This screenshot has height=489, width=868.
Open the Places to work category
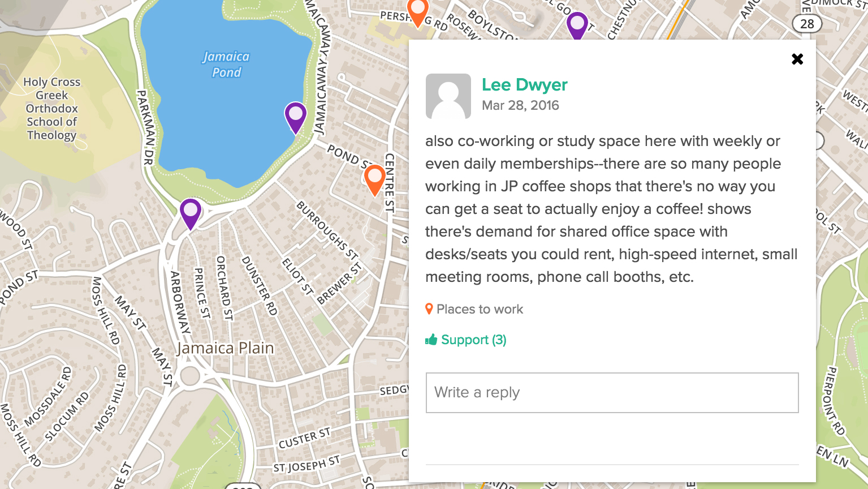click(480, 309)
